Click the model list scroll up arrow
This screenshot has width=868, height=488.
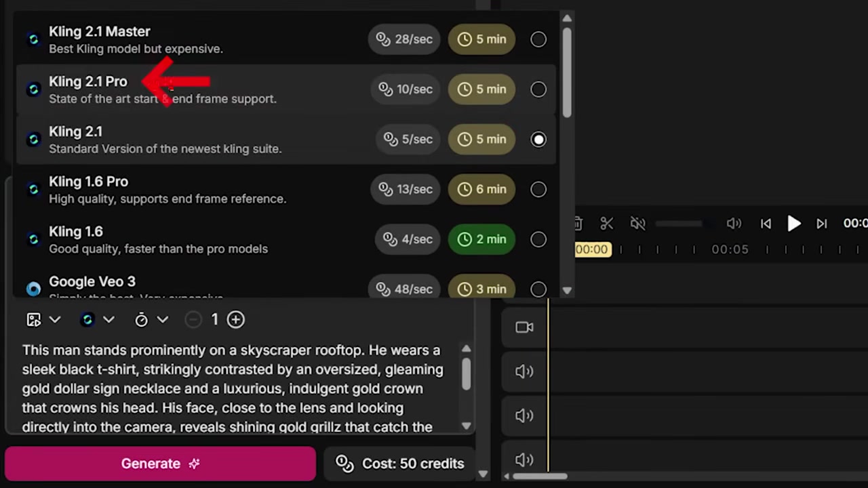click(x=567, y=18)
